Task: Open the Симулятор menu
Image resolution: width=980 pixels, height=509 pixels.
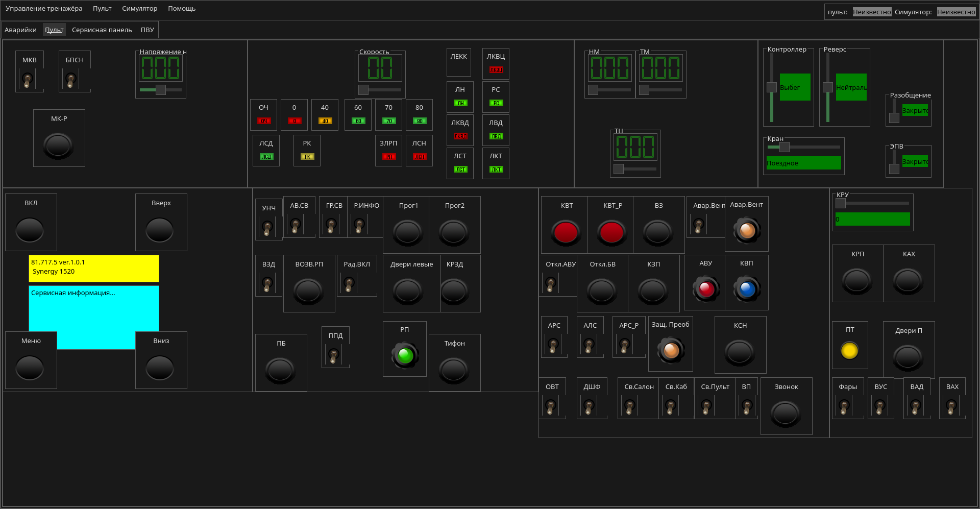Action: tap(140, 9)
